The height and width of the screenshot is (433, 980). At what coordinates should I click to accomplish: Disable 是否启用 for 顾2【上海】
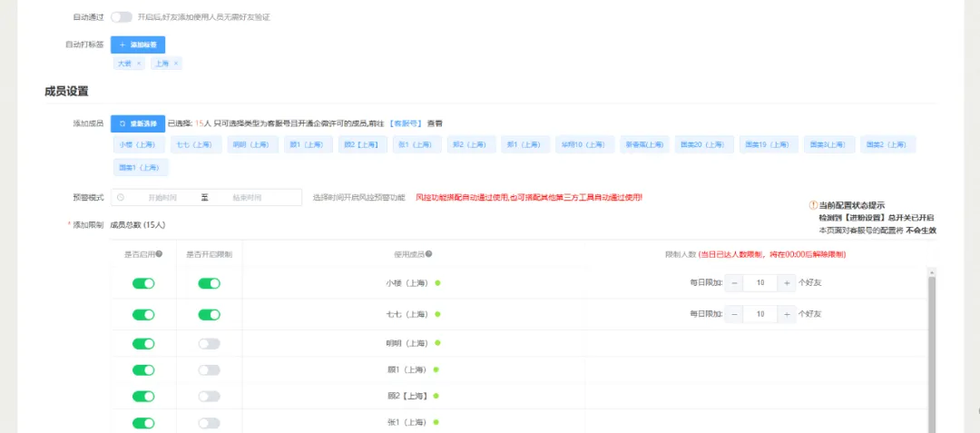[x=143, y=396]
